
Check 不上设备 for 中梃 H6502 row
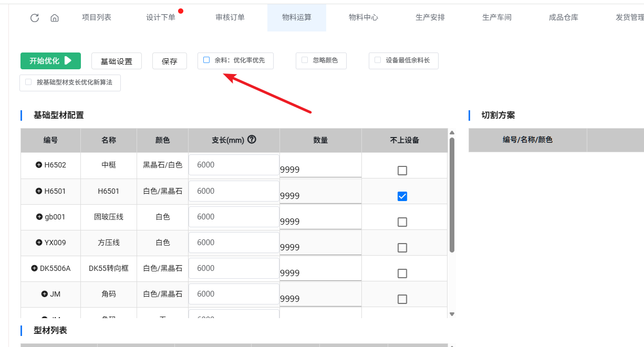point(402,171)
